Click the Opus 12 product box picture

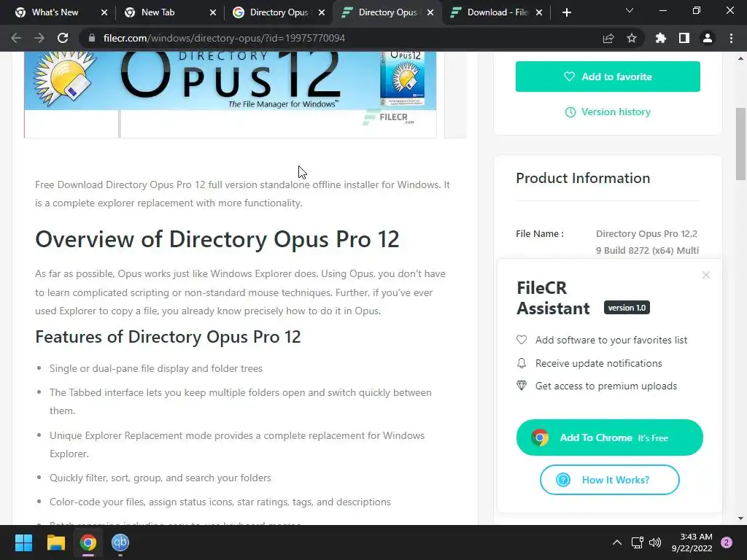pos(403,78)
